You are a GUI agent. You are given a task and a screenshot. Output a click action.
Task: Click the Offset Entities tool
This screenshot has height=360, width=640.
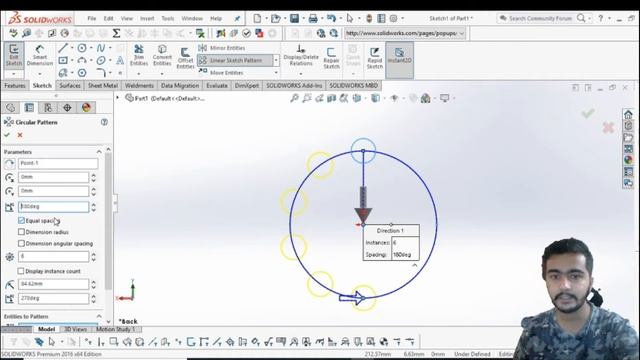(x=185, y=57)
